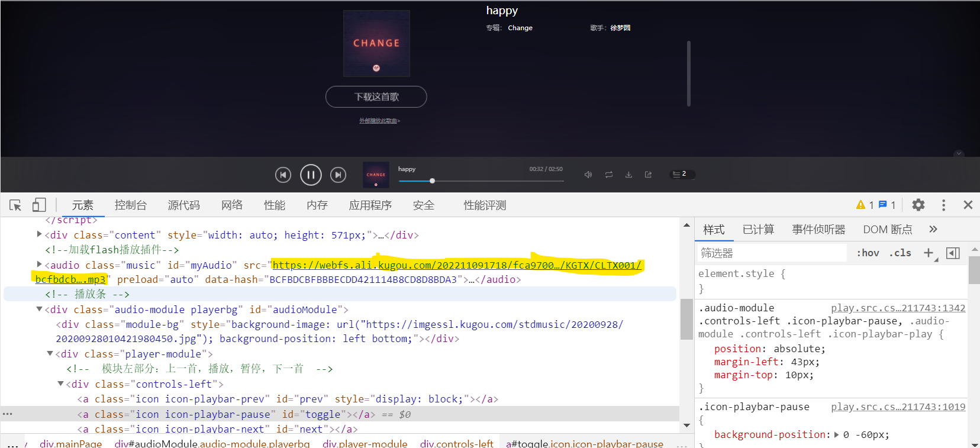Viewport: 980px width, 448px height.
Task: Switch to the 应用程序 tab
Action: 370,205
